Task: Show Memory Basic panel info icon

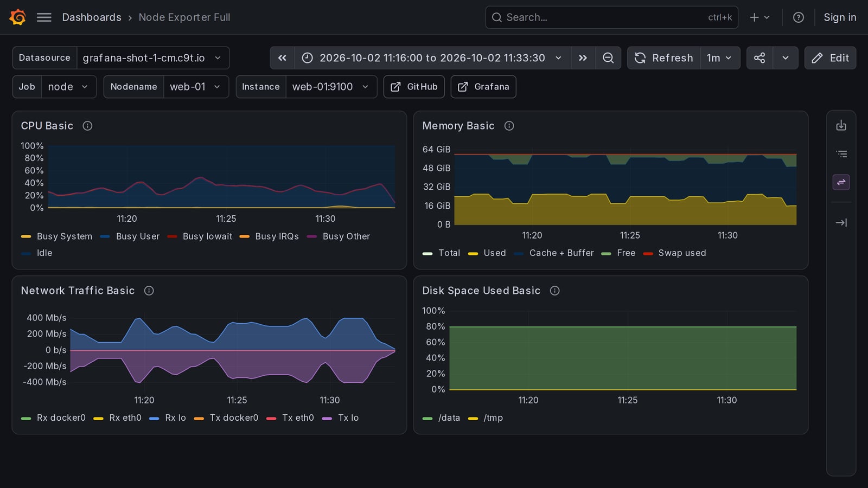Action: [x=509, y=126]
